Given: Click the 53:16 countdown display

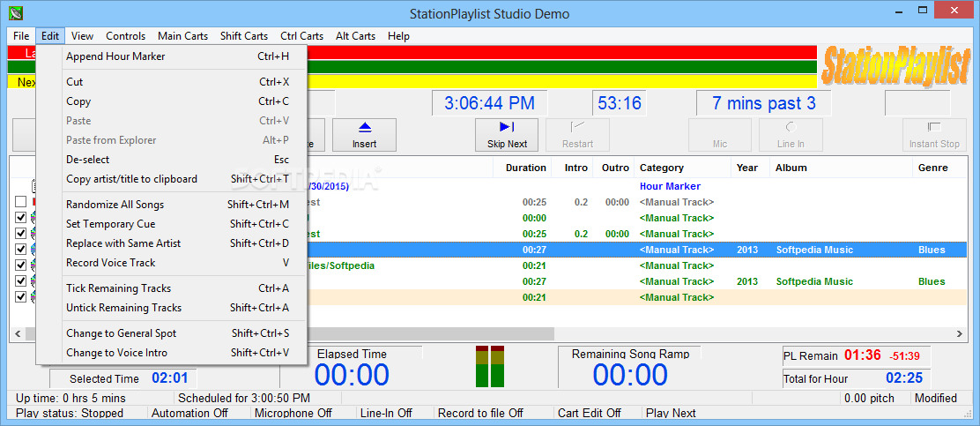Looking at the screenshot, I should coord(620,103).
